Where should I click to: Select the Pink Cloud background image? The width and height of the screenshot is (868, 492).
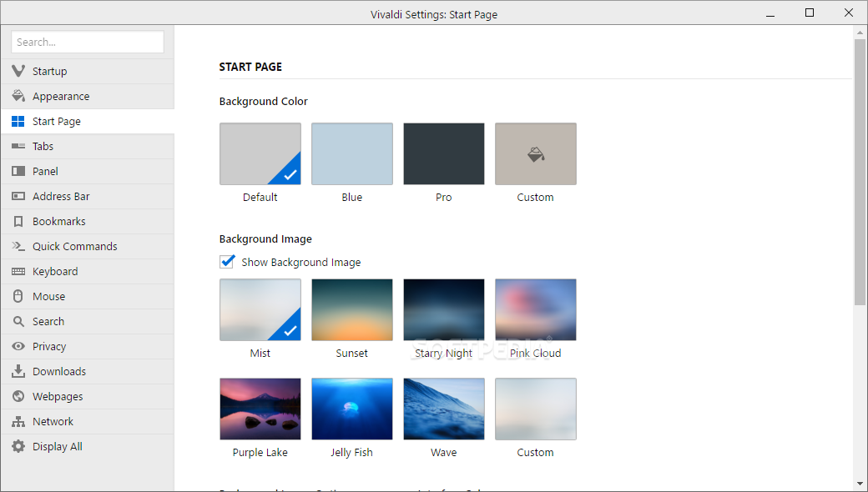point(535,309)
